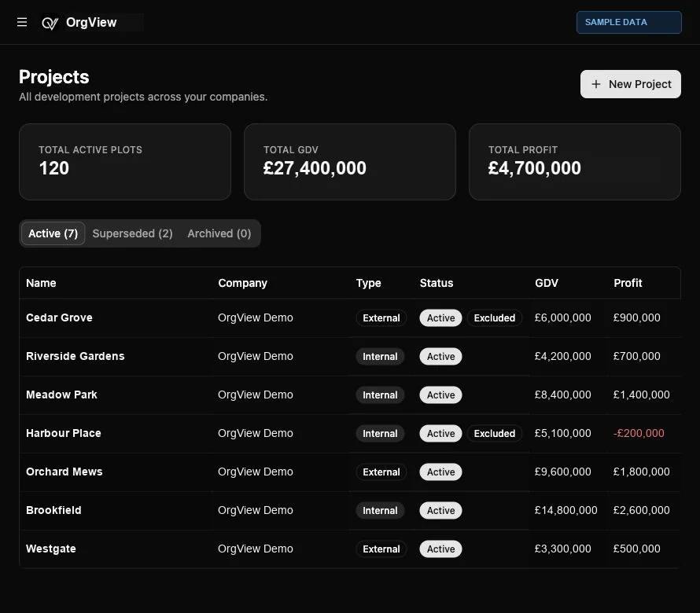
Task: Create a New Project
Action: click(x=630, y=84)
